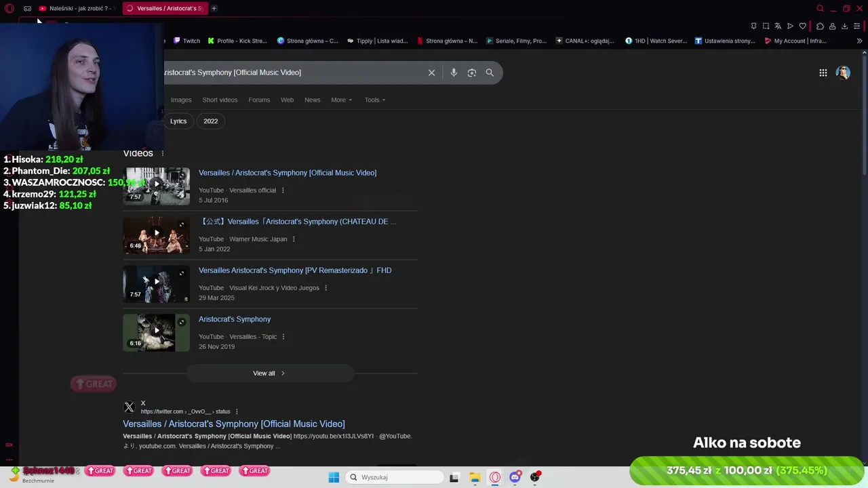Open the CHATEAU DE Versailles video link
The image size is (868, 488).
click(298, 222)
